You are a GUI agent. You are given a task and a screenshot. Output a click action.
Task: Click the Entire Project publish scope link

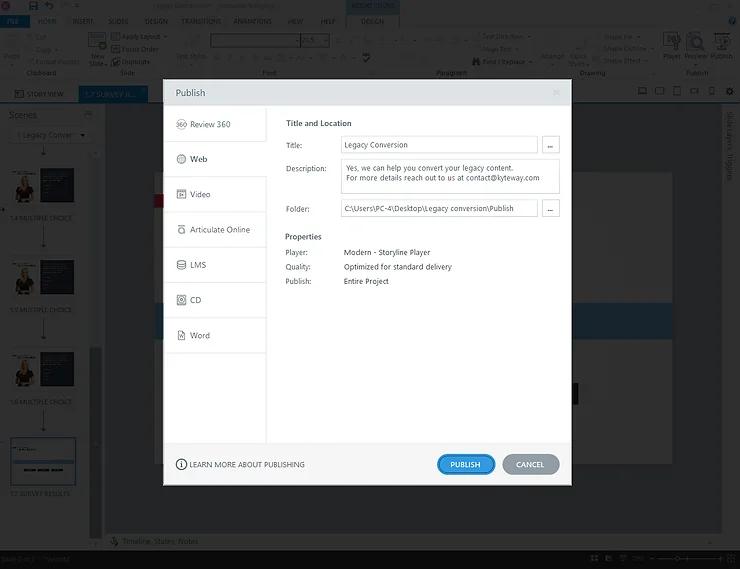366,281
